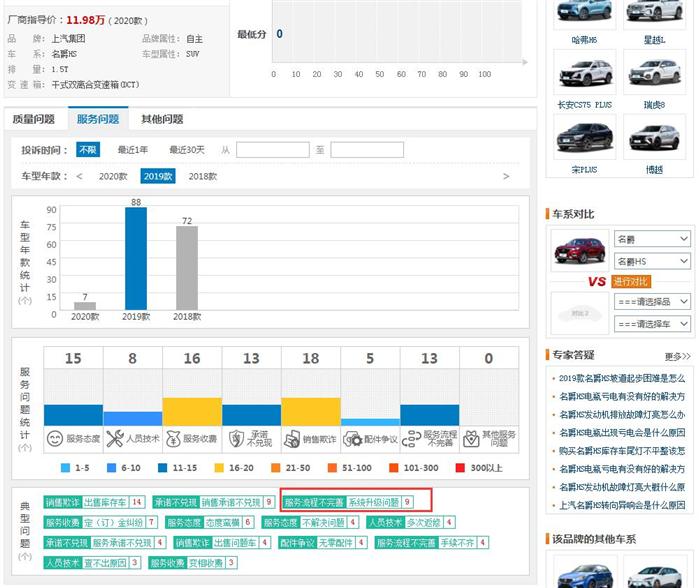The height and width of the screenshot is (588, 700).
Task: Open link 购买名爵HS库存车尾灯不平整该怎
Action: [621, 451]
